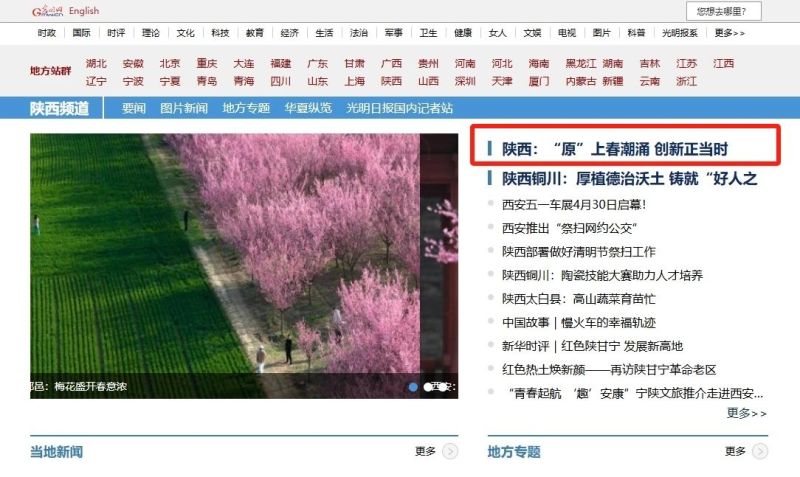Click the arrow icon beside 地方专题 更多
Image resolution: width=800 pixels, height=477 pixels.
(760, 452)
